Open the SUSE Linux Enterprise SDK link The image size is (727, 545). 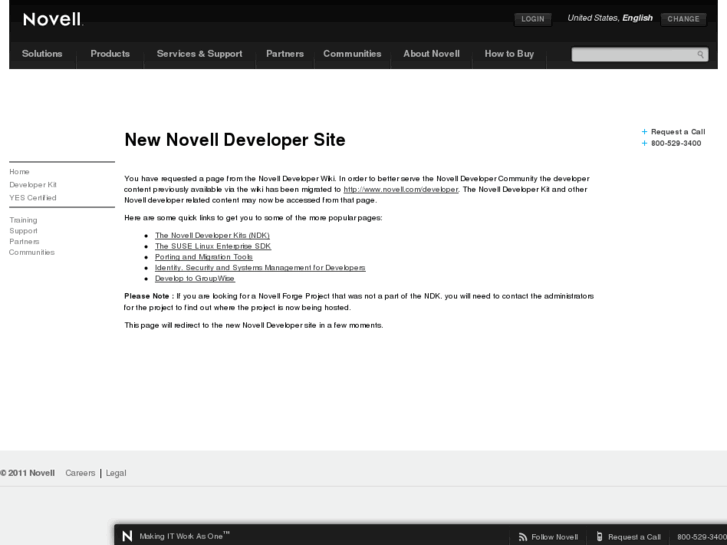point(212,246)
